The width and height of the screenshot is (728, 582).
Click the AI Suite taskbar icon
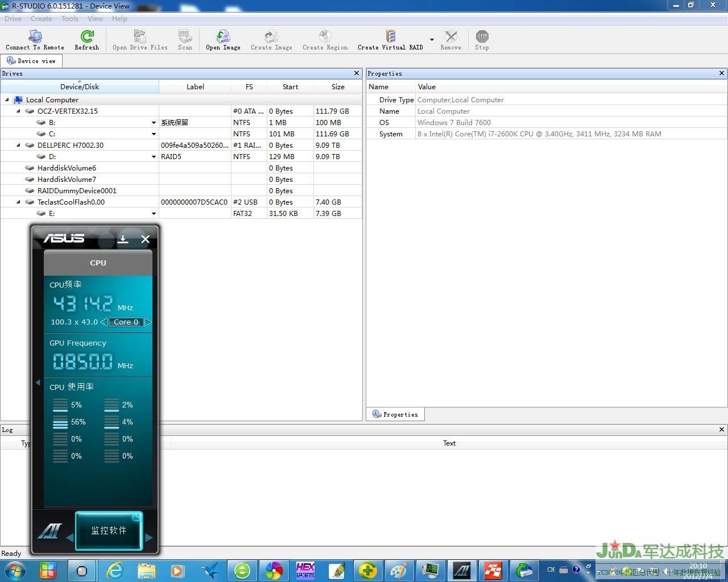point(461,570)
